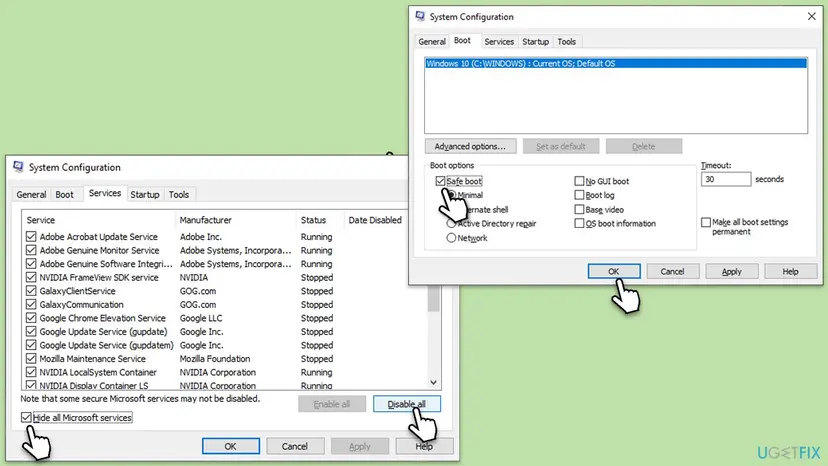
Task: Enable Base video option
Action: 579,209
